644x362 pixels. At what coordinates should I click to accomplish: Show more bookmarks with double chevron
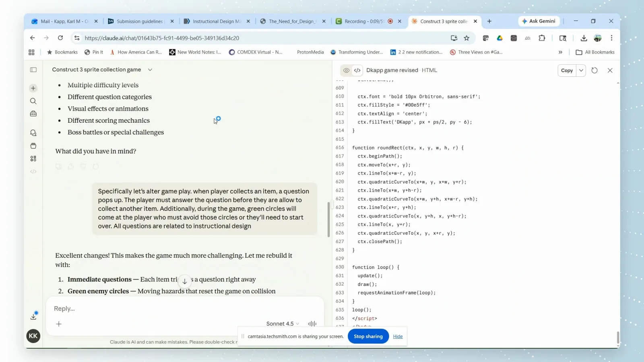(560, 52)
